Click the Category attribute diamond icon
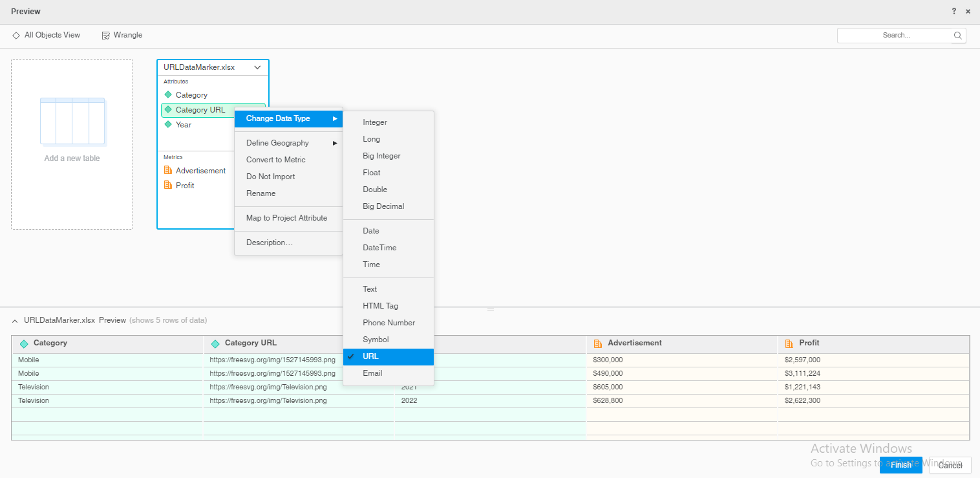 tap(169, 94)
